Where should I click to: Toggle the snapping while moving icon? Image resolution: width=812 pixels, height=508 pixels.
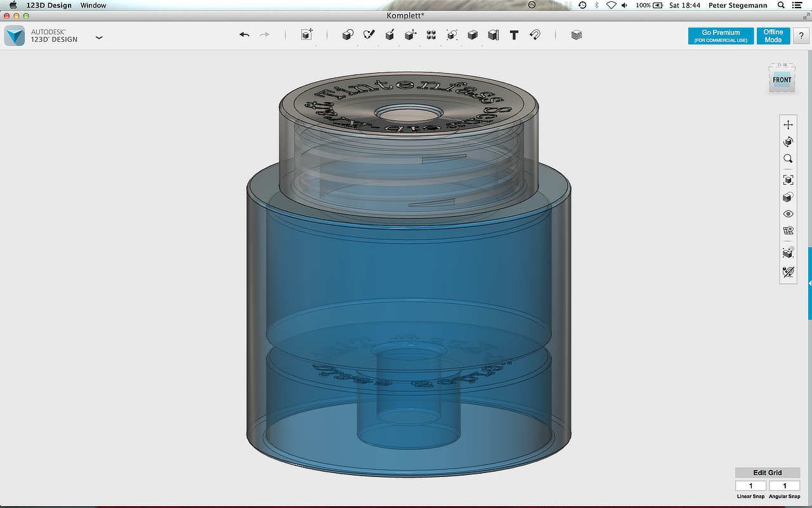(x=789, y=253)
